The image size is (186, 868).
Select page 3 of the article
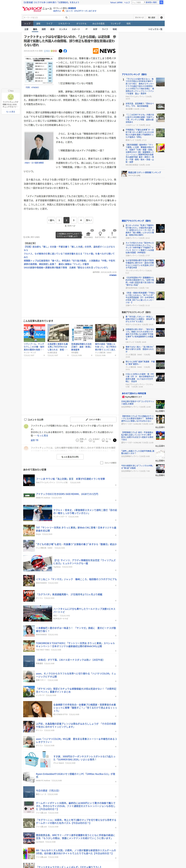click(x=74, y=220)
